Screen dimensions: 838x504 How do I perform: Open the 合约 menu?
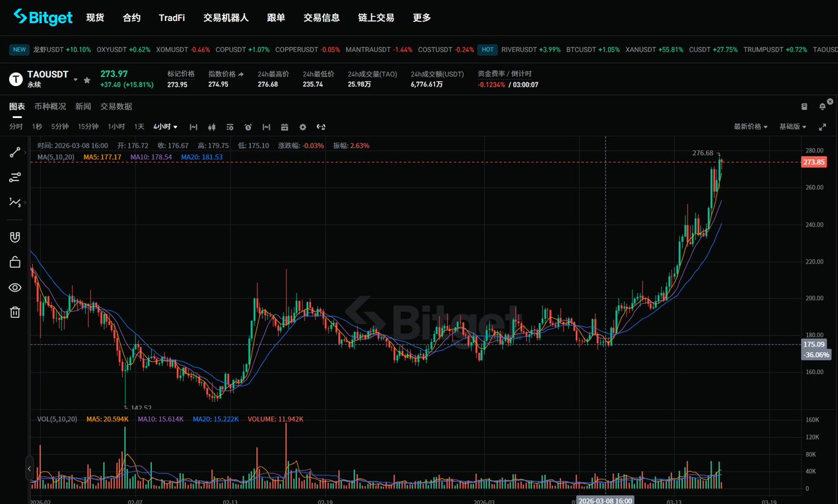coord(131,17)
